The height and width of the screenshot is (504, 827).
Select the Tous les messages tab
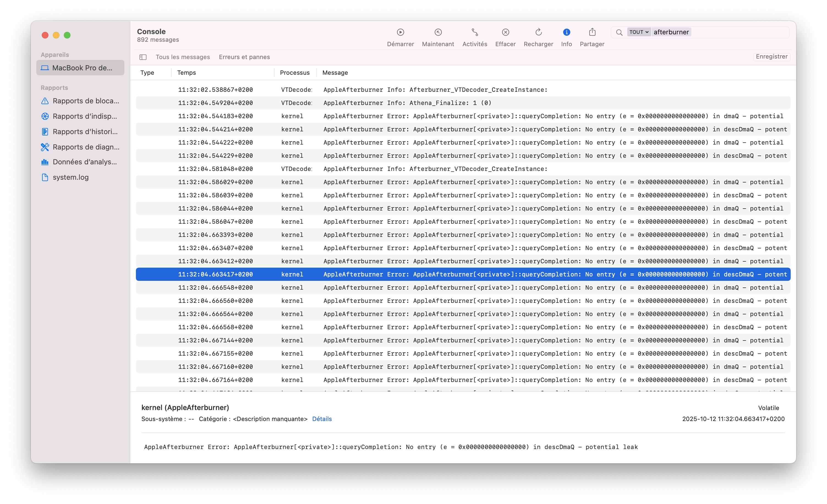coord(183,57)
